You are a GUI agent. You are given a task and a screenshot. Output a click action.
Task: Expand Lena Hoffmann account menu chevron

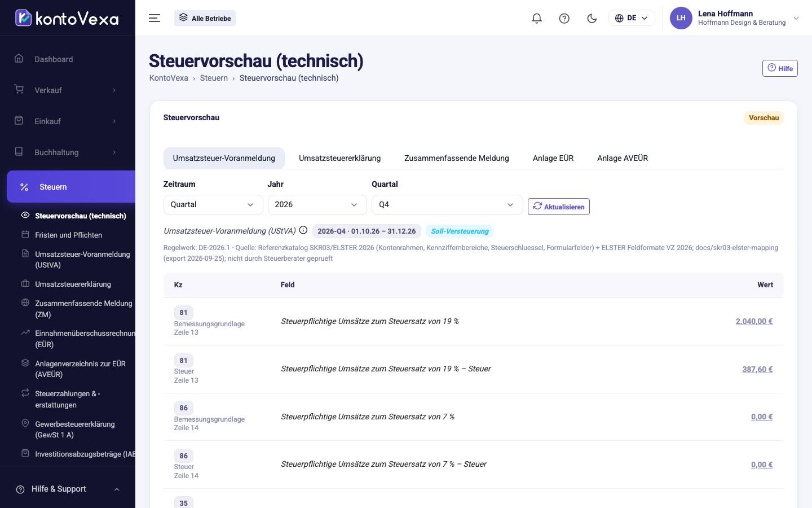pos(796,18)
